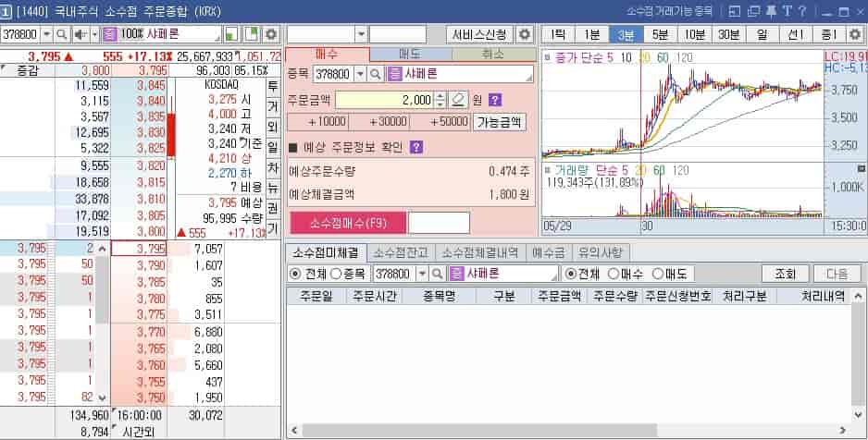Screen dimensions: 868x440
Task: Click the 서비스신청 button
Action: click(479, 34)
